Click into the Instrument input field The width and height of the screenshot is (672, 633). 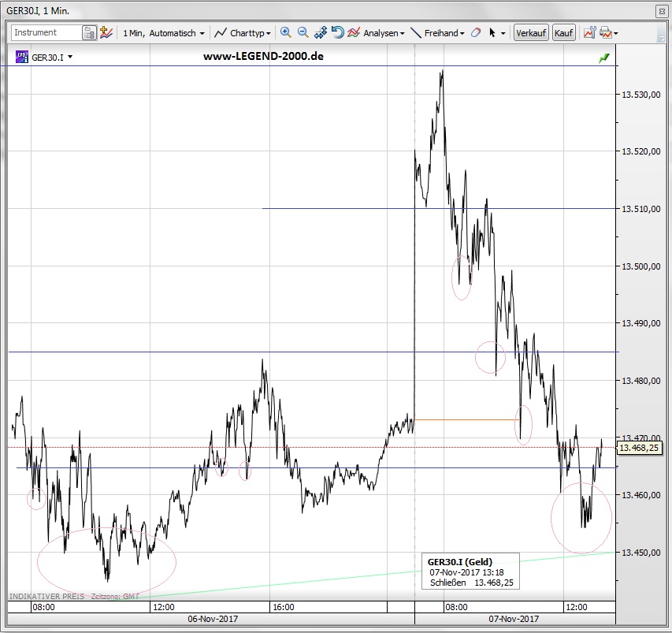coord(46,32)
